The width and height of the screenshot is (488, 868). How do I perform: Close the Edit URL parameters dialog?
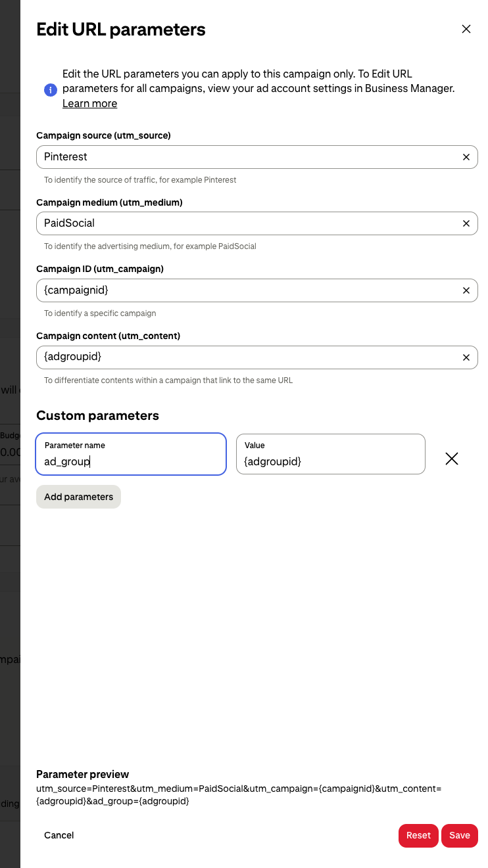[466, 29]
